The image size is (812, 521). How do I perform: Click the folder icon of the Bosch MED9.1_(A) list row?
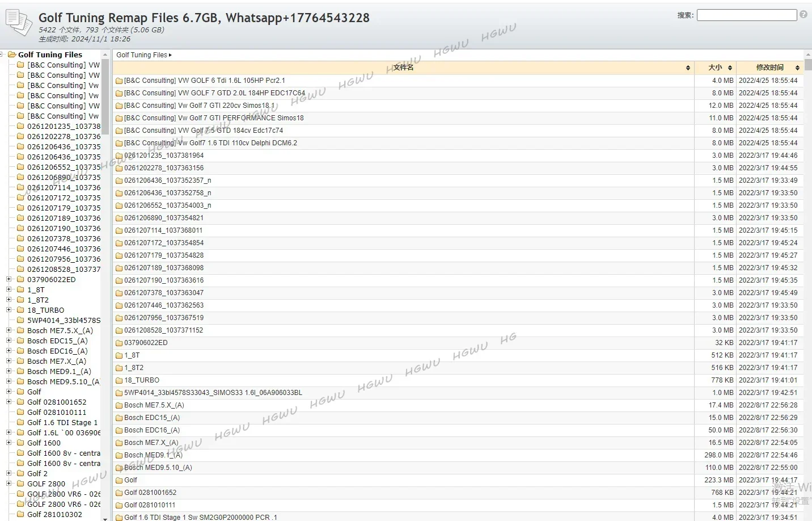coord(119,455)
